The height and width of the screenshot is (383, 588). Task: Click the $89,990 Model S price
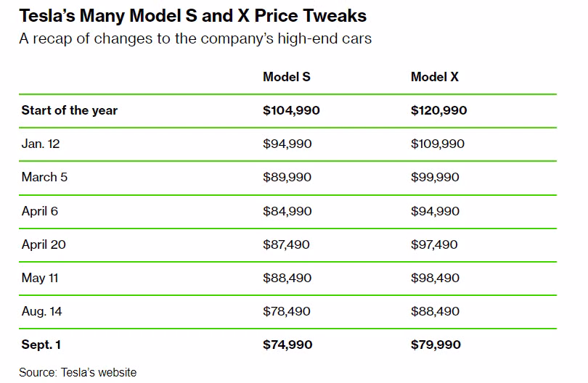pos(287,177)
